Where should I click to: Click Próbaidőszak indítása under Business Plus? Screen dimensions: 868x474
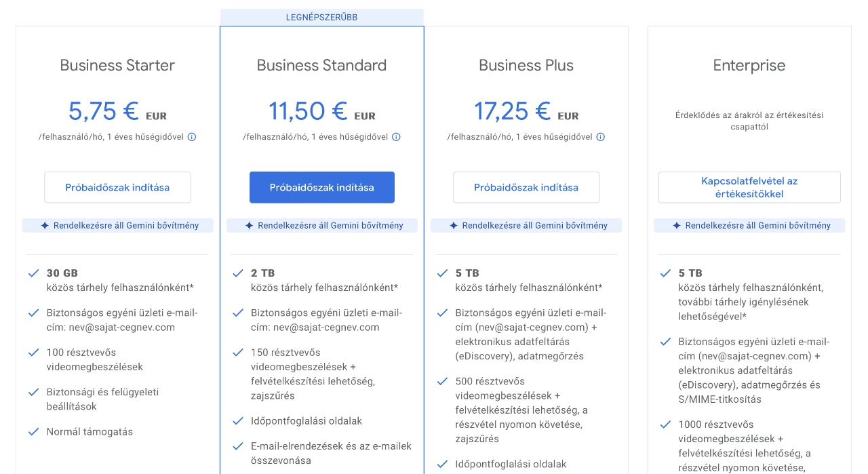526,187
